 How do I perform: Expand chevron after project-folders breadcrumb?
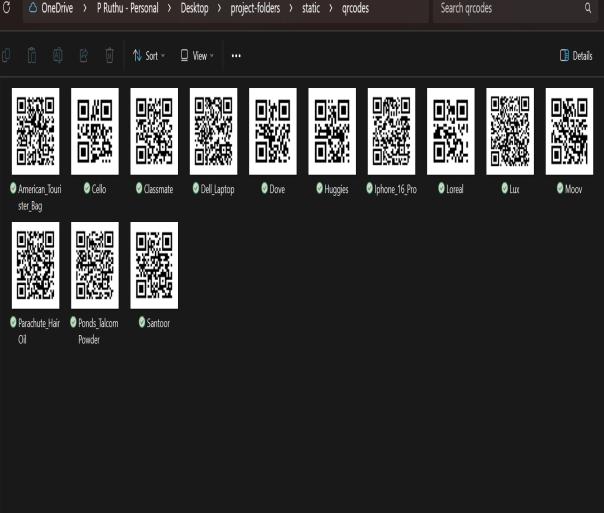pyautogui.click(x=291, y=8)
